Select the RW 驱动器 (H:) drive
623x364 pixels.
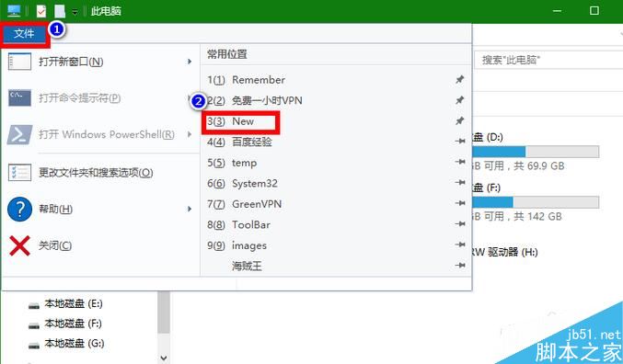[504, 252]
